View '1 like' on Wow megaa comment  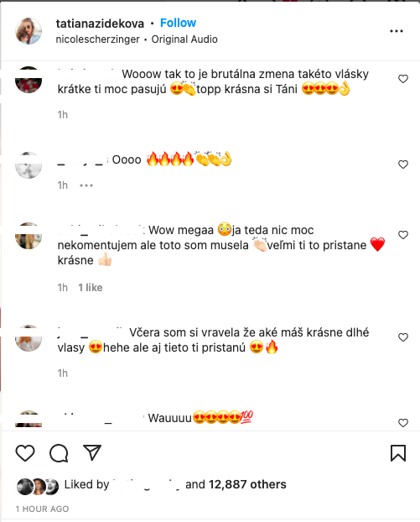click(90, 288)
